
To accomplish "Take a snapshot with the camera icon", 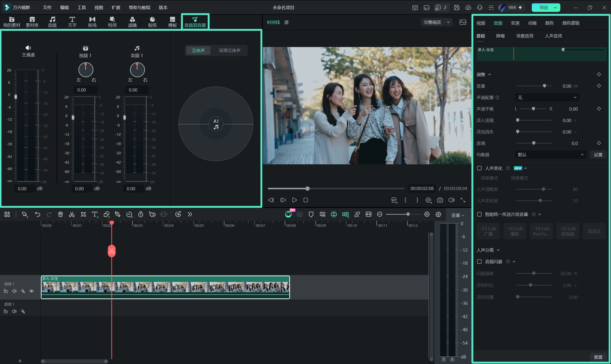I will coord(440,200).
